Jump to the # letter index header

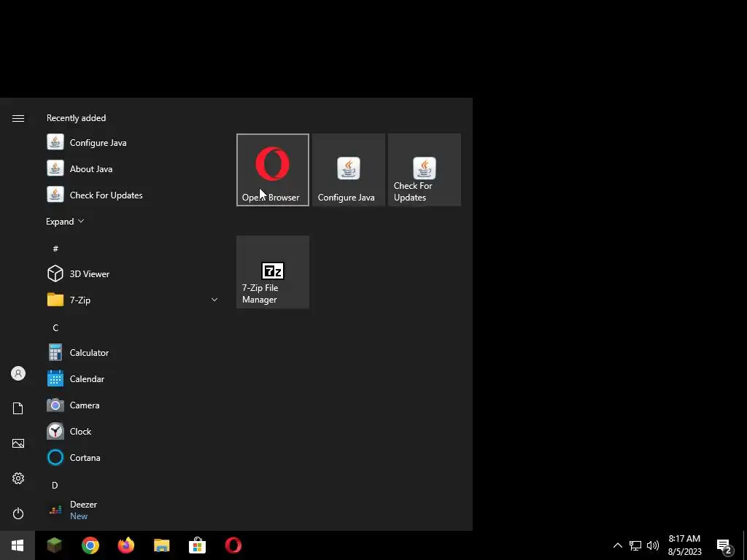(55, 249)
